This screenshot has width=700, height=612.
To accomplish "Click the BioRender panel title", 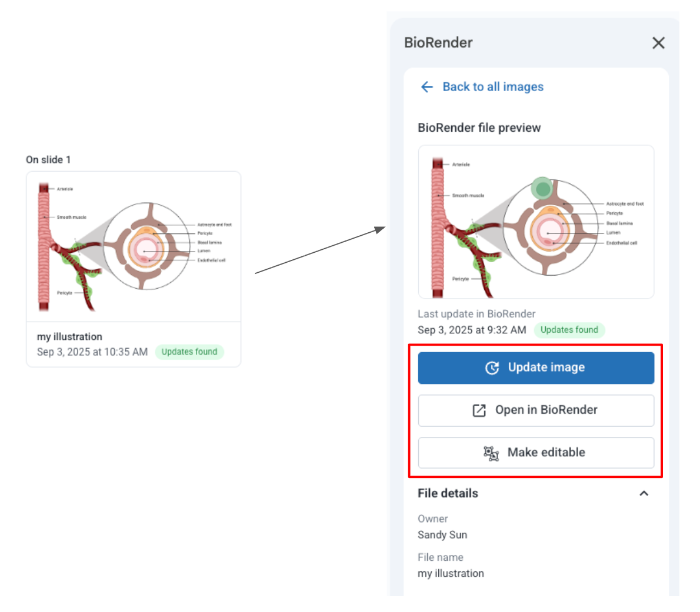I will 438,42.
